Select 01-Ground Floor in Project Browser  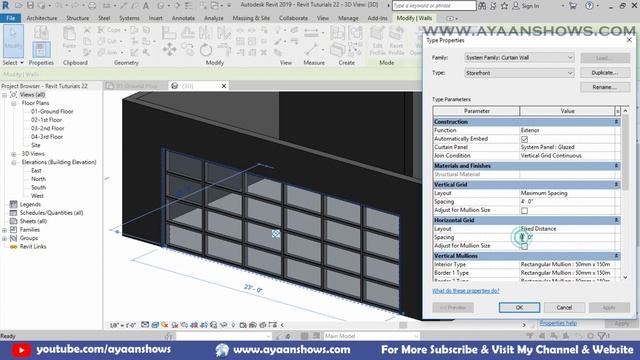click(52, 111)
